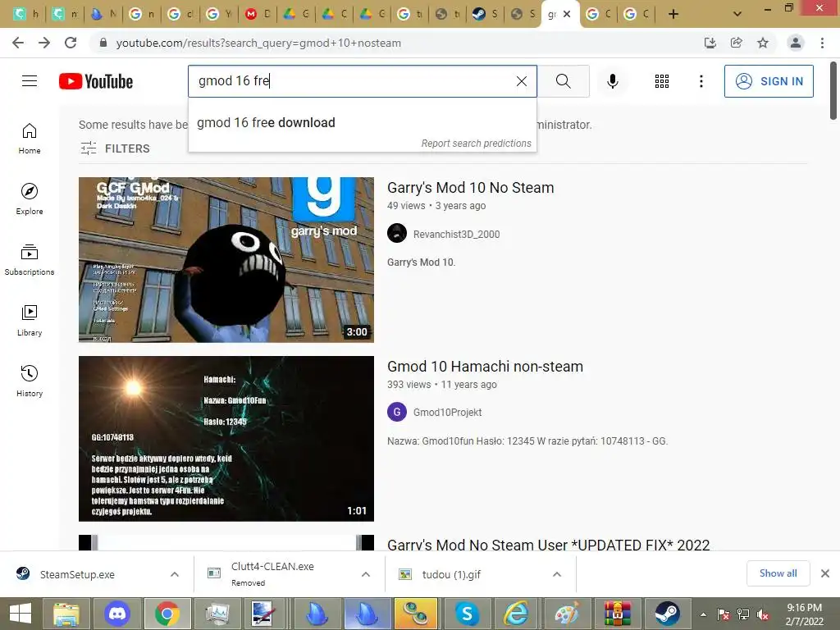Click inside the YouTube search field
This screenshot has width=840, height=630.
354,81
